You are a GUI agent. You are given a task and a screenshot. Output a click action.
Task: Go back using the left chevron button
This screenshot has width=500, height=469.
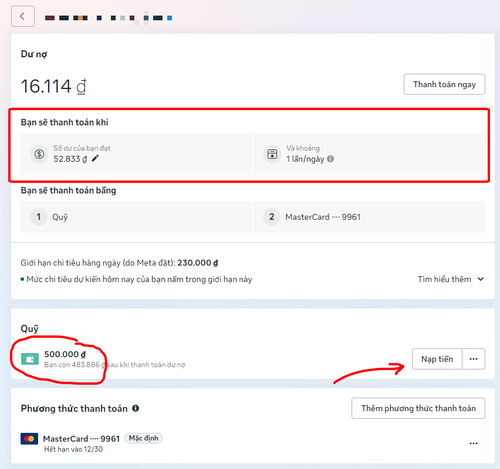click(x=23, y=16)
